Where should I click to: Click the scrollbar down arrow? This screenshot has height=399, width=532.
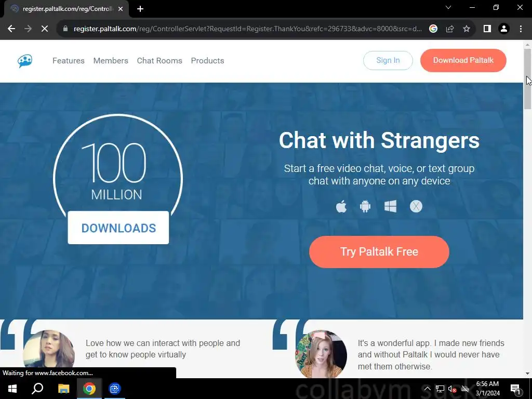pyautogui.click(x=527, y=374)
